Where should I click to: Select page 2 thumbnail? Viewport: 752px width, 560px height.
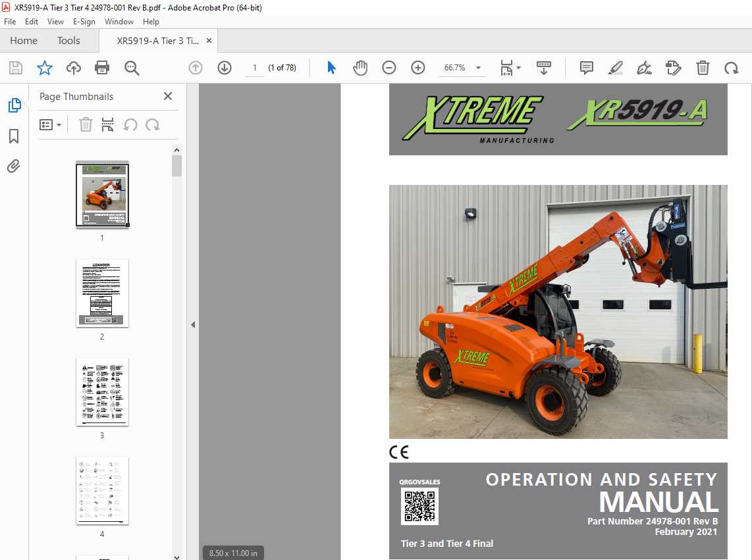coord(102,293)
